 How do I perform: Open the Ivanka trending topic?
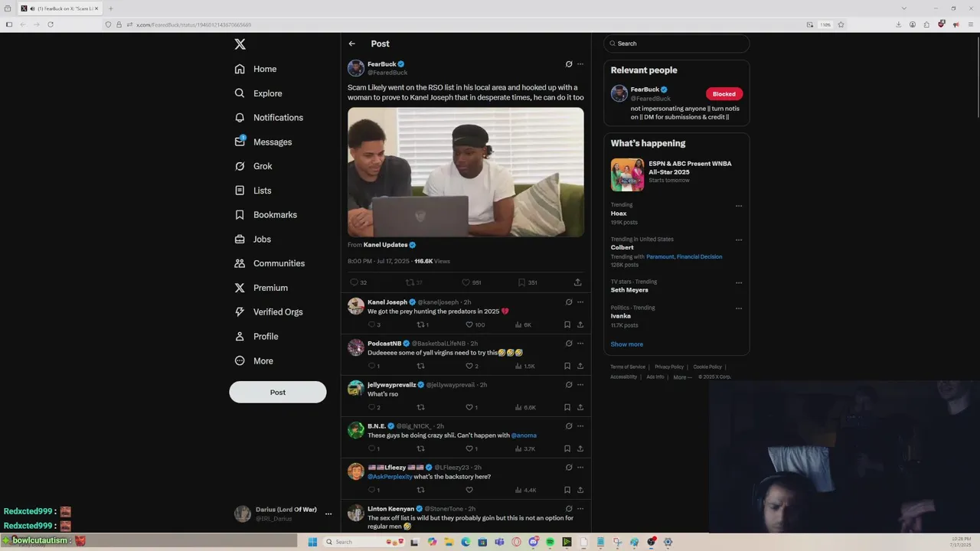[621, 316]
